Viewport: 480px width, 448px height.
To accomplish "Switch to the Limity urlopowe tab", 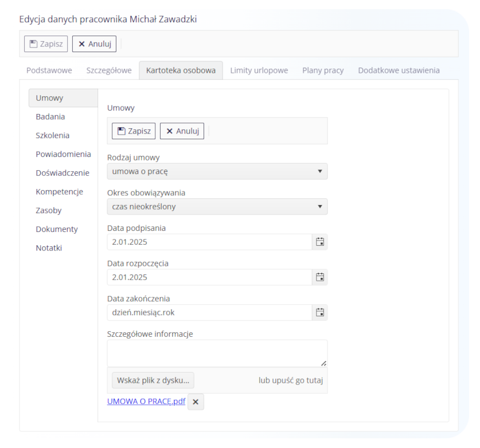I will 259,70.
